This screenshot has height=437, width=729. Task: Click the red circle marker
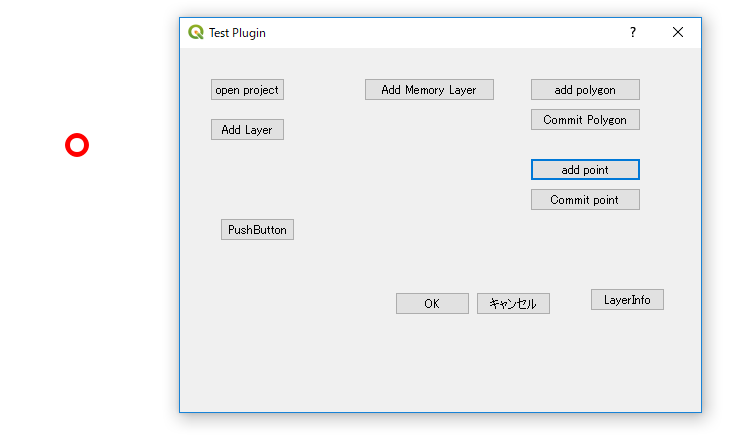pos(77,145)
